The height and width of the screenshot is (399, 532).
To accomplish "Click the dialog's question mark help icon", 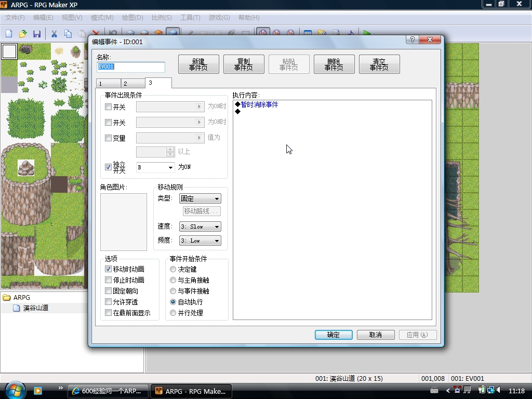I will coord(412,39).
